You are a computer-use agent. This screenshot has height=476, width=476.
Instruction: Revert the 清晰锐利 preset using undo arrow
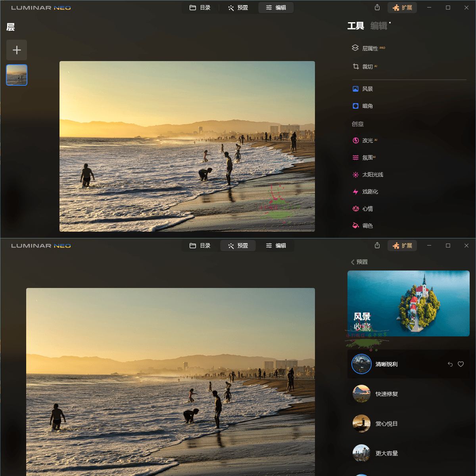[x=449, y=364]
